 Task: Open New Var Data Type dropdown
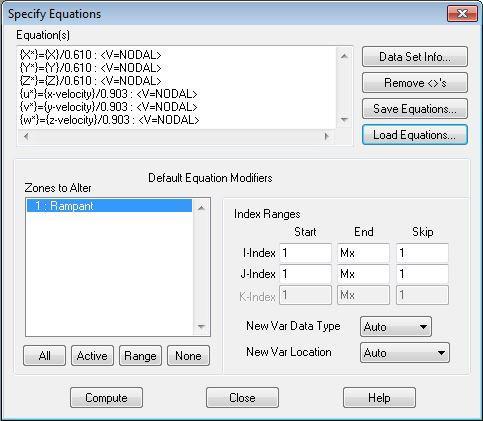[x=396, y=327]
